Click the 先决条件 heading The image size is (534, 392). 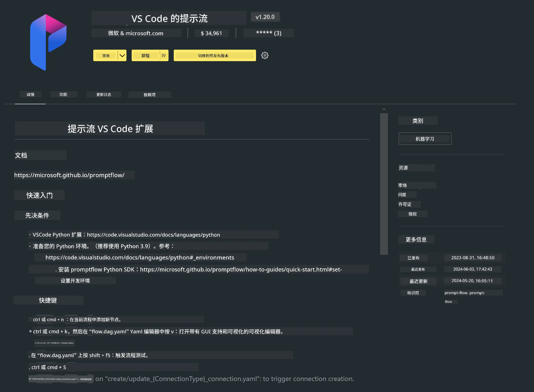point(37,215)
